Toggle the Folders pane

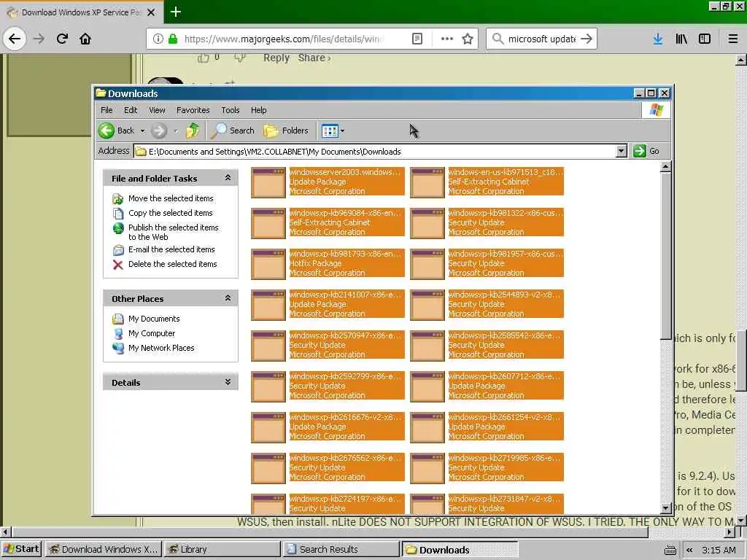pos(286,131)
